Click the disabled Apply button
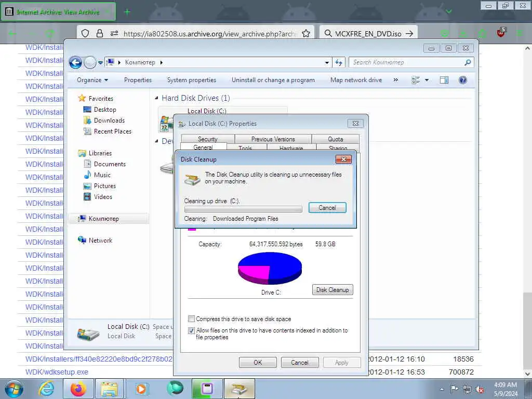 [342, 362]
